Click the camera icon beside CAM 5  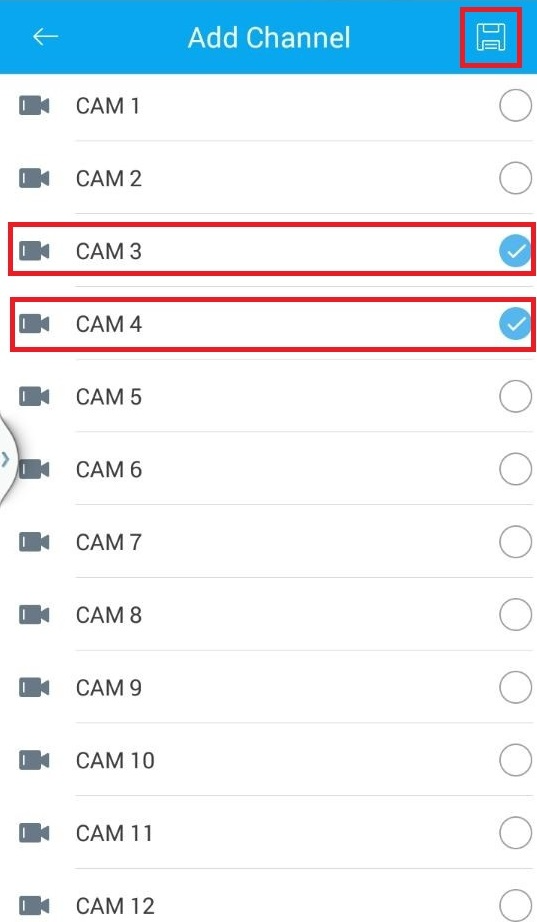coord(34,396)
